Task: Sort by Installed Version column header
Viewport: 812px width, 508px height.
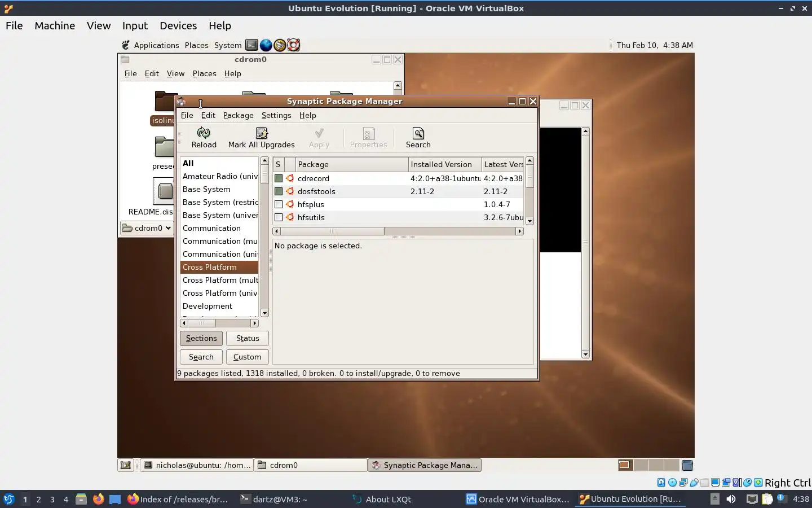Action: click(445, 164)
